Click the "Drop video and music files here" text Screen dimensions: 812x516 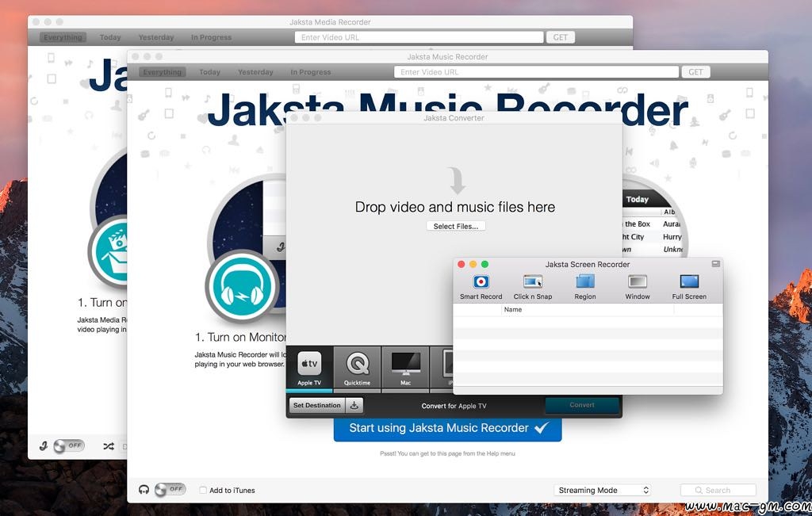[x=455, y=207]
